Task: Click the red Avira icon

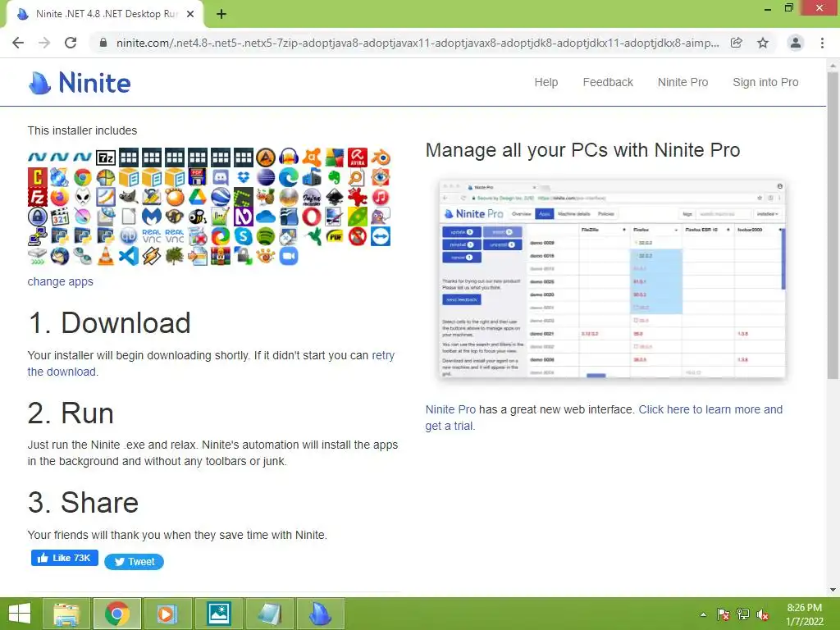Action: (358, 158)
